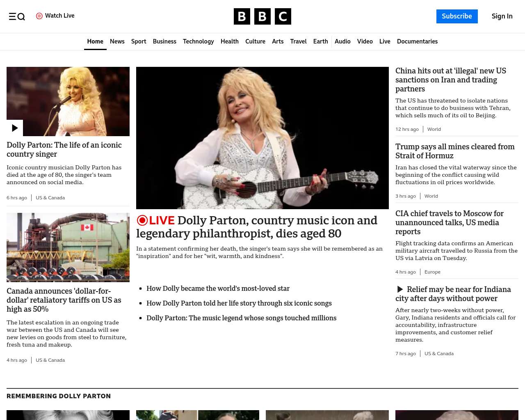Open the main Dolly Parton guitar photo

(x=262, y=138)
